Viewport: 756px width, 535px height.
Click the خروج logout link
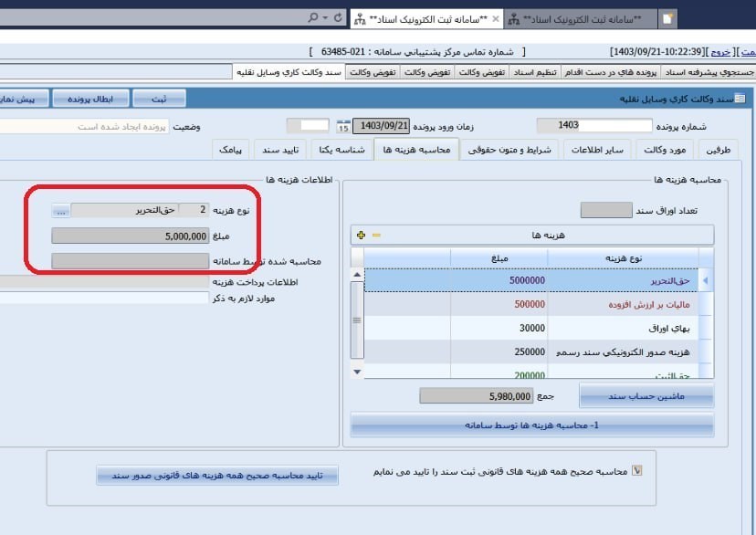718,50
